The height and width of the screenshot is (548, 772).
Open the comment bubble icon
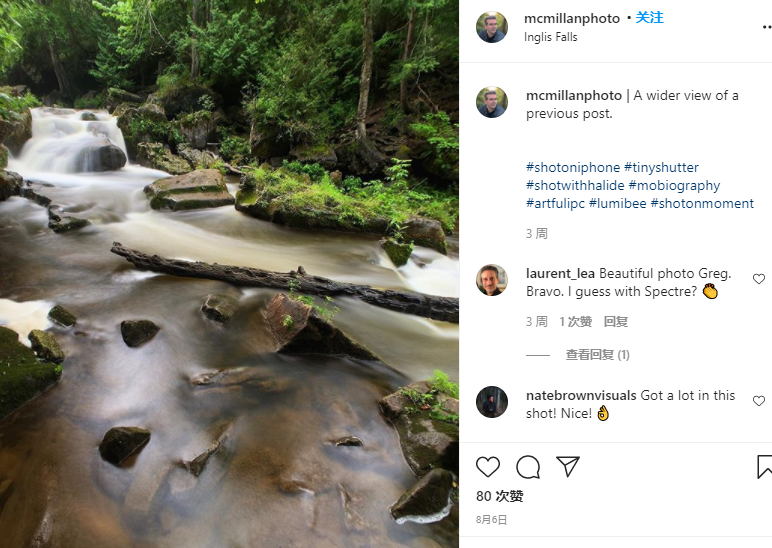[x=528, y=467]
